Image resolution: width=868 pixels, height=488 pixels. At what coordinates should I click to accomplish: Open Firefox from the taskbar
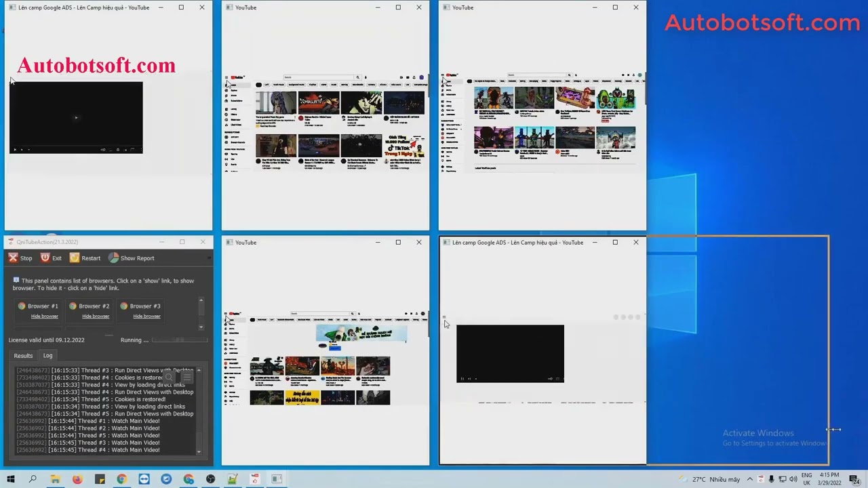[x=77, y=479]
